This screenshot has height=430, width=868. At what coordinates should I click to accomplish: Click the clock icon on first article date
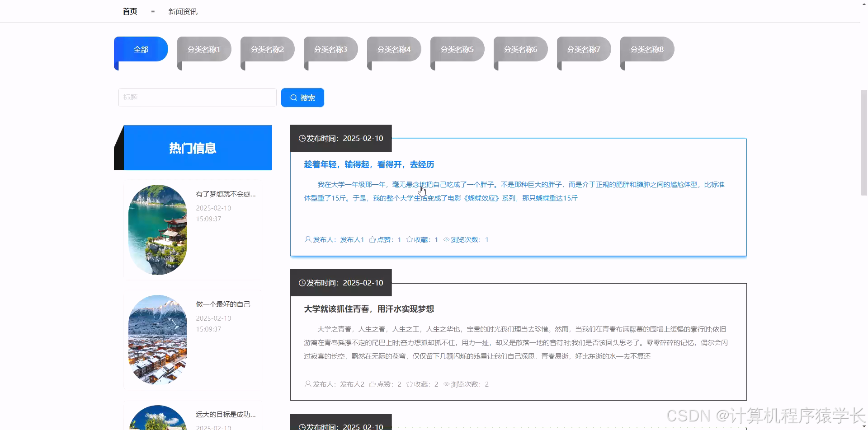(302, 138)
